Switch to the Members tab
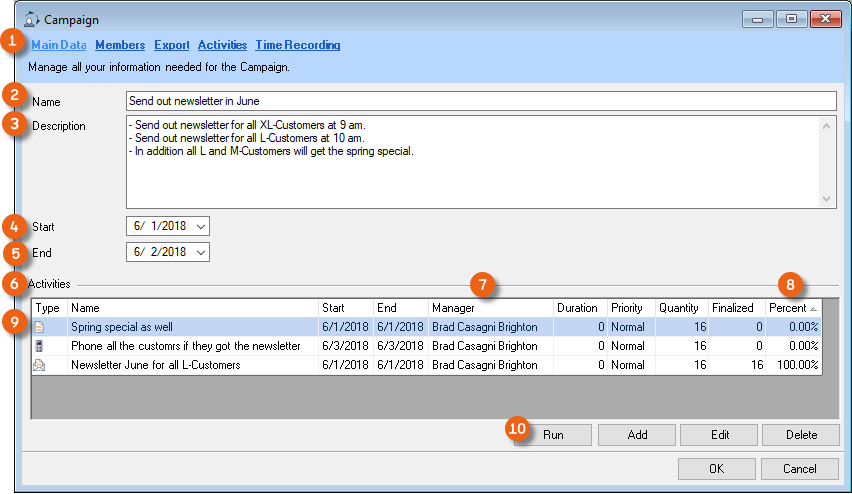The width and height of the screenshot is (852, 494). [x=120, y=45]
